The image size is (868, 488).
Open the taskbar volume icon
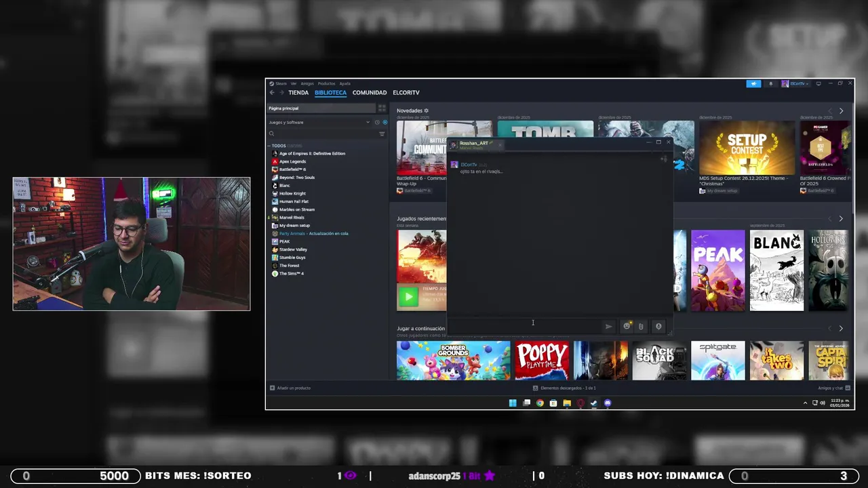(x=823, y=403)
